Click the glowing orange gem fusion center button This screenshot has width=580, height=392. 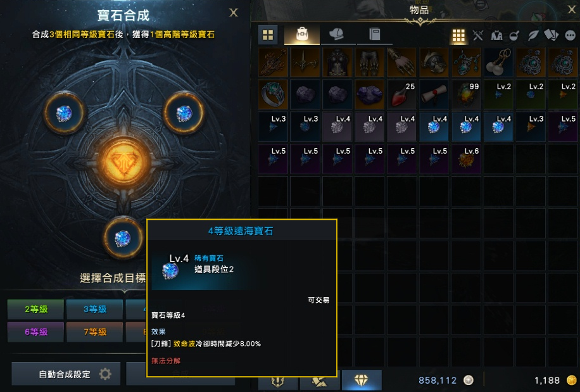(123, 162)
